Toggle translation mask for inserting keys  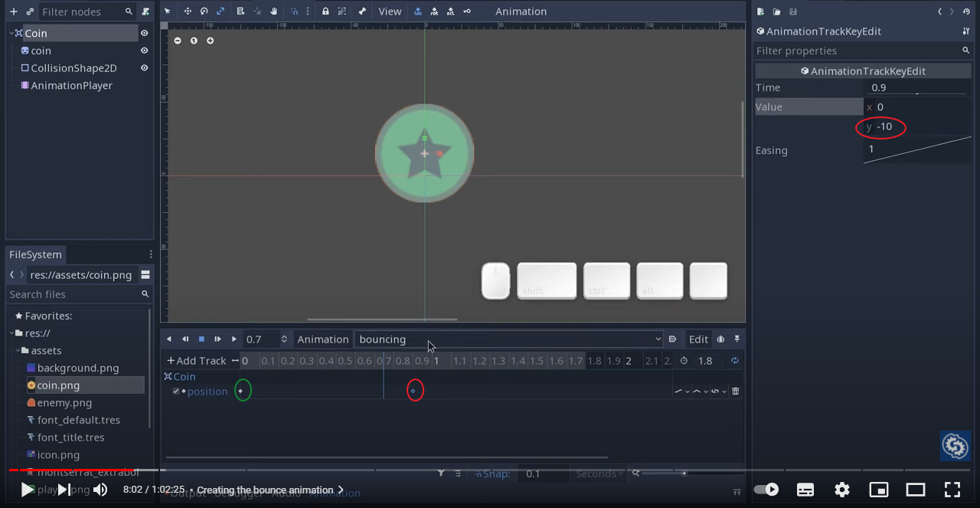417,11
